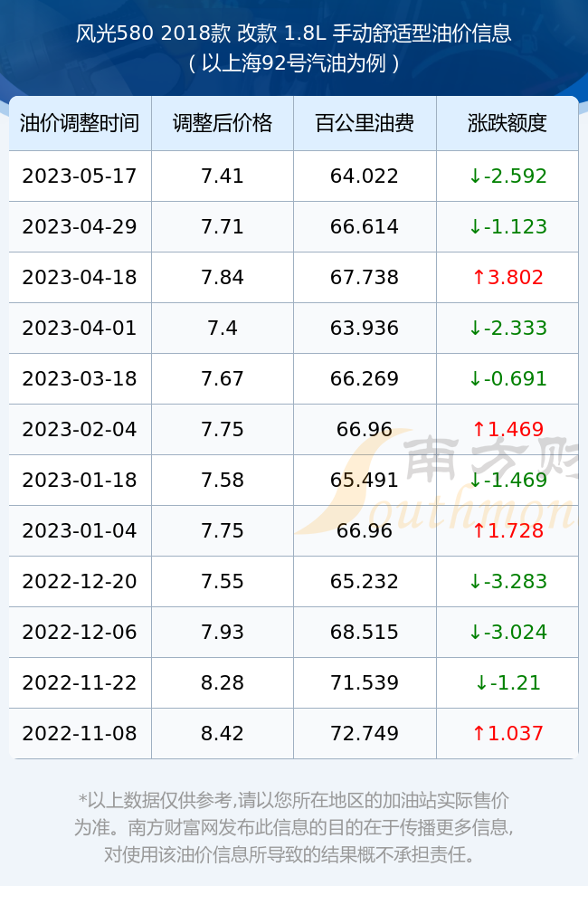Click the green down arrow value -2.592
Image resolution: width=588 pixels, height=905 pixels.
[507, 176]
